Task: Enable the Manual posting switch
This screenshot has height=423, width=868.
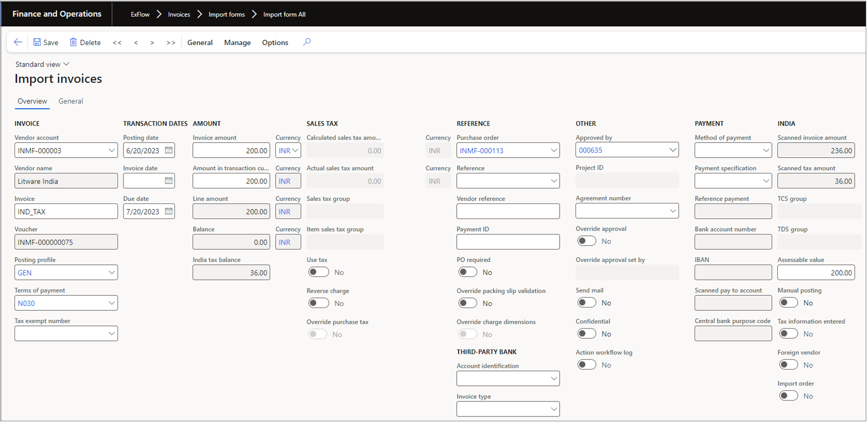Action: pos(789,303)
